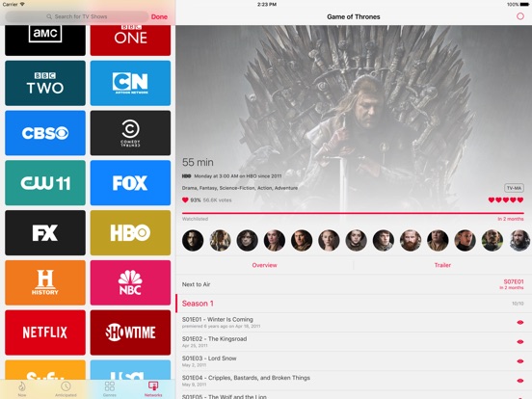Open the fifth cast member portrait
This screenshot has width=532, height=399.
(x=302, y=240)
